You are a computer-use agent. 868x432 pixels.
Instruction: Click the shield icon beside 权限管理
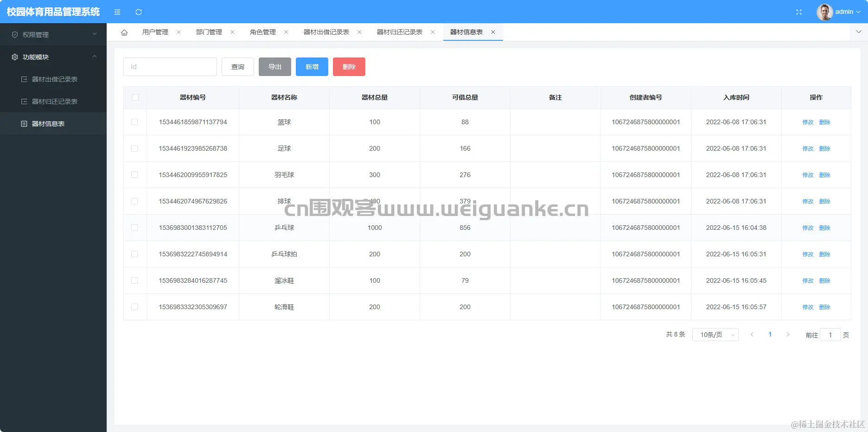point(15,35)
